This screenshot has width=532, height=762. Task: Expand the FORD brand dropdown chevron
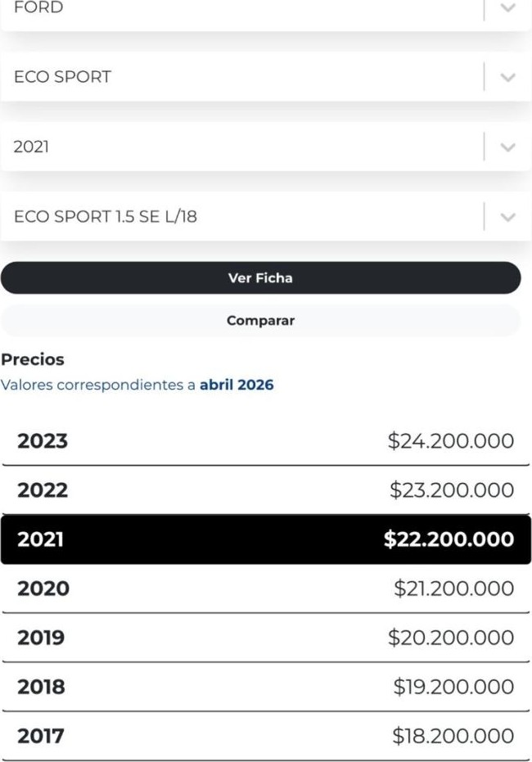[x=507, y=8]
